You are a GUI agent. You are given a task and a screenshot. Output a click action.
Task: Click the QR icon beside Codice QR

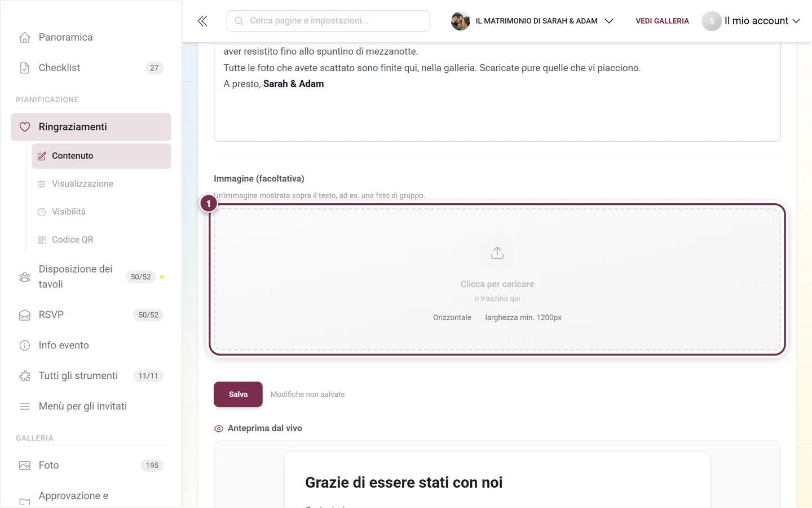pyautogui.click(x=42, y=240)
